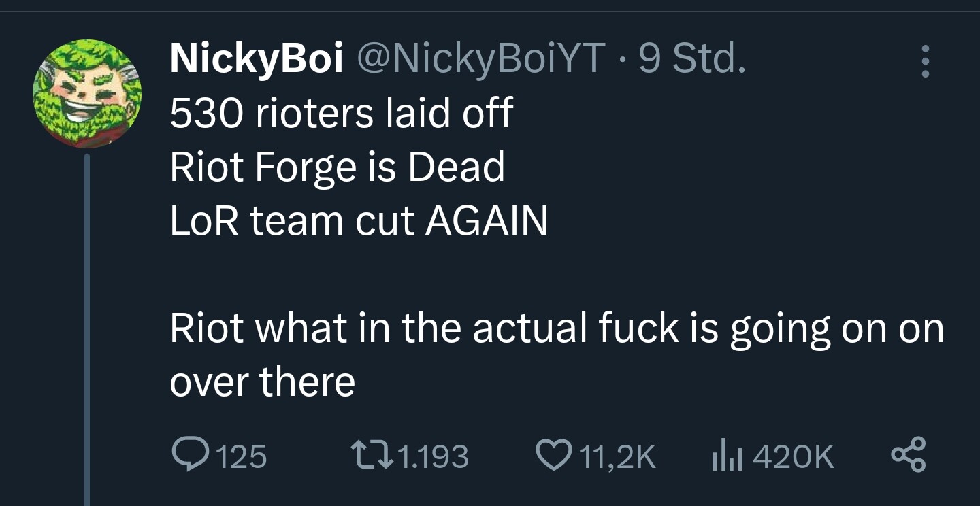Open the @NickyBoiYT handle link
This screenshot has width=980, height=506.
[478, 59]
